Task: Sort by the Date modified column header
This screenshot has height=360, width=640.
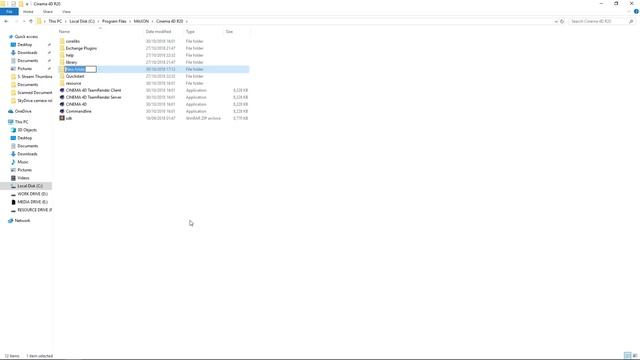Action: point(158,32)
